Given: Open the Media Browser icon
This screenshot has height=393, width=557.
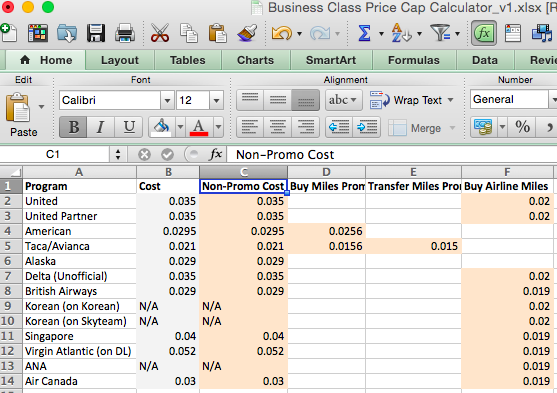Looking at the screenshot, I should click(x=542, y=33).
